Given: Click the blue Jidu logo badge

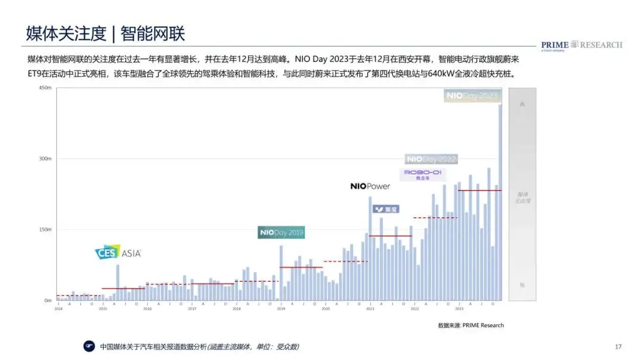Looking at the screenshot, I should point(386,209).
